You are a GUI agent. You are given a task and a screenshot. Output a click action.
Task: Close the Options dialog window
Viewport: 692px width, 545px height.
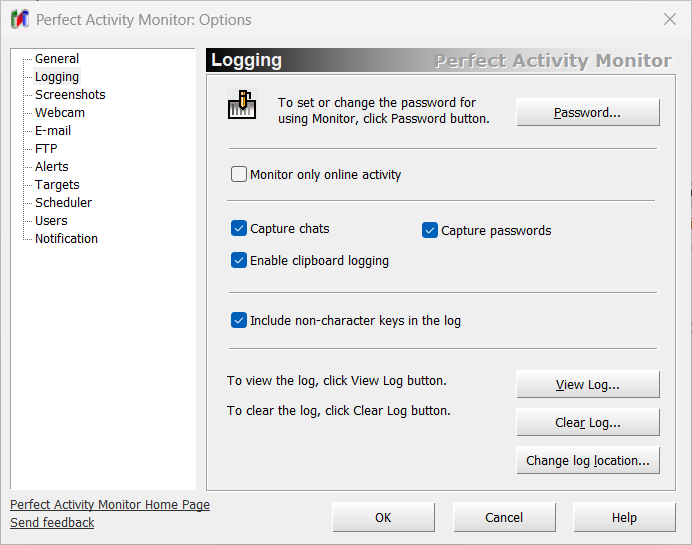669,19
